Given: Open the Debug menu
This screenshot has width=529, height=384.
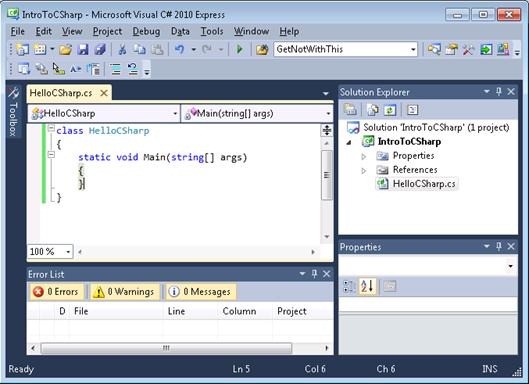Looking at the screenshot, I should 146,31.
